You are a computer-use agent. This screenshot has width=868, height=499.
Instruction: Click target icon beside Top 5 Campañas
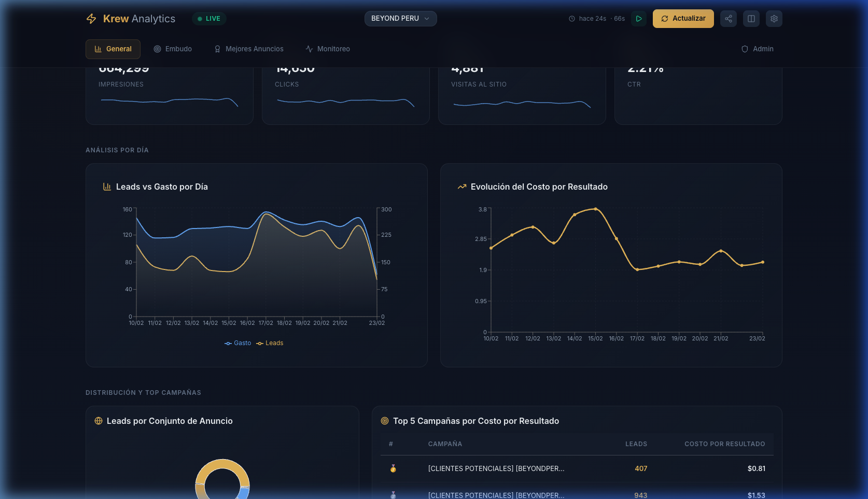385,421
